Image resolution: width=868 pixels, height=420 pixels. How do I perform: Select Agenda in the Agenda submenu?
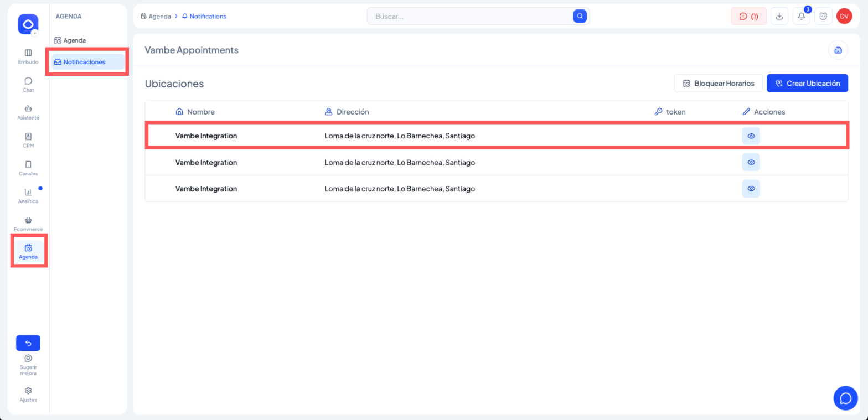pyautogui.click(x=74, y=40)
